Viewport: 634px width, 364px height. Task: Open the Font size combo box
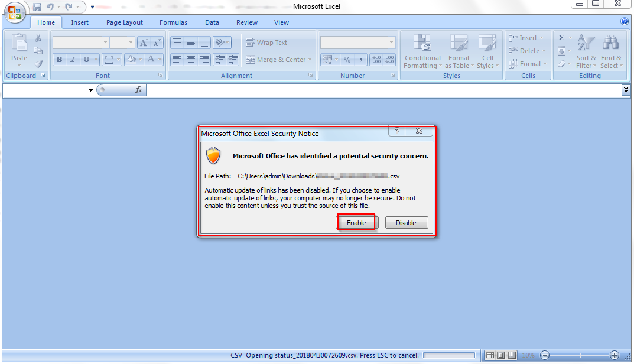[122, 43]
